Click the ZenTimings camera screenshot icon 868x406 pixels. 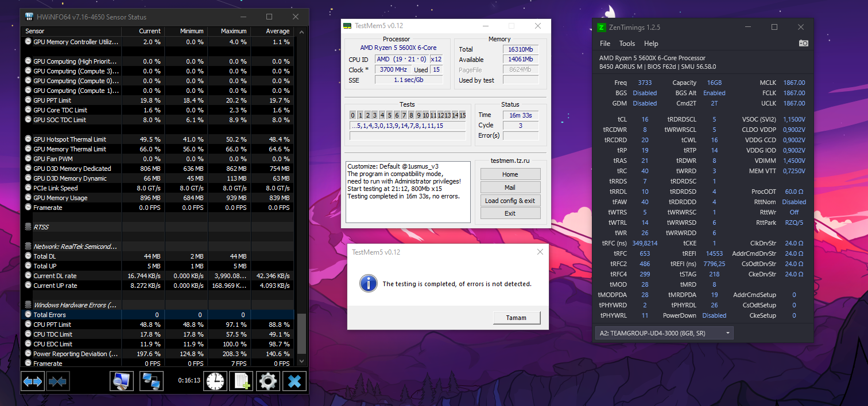coord(804,44)
